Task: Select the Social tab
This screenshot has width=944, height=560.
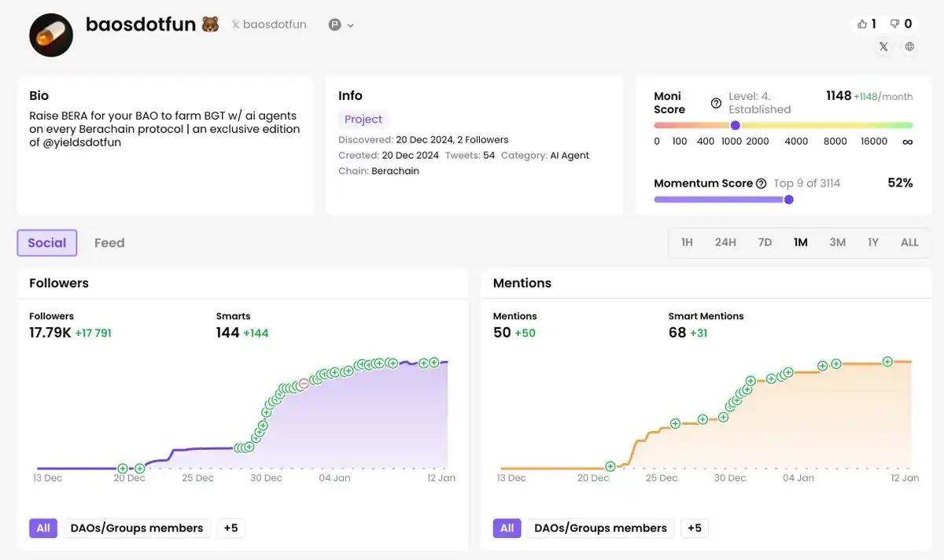Action: point(47,243)
